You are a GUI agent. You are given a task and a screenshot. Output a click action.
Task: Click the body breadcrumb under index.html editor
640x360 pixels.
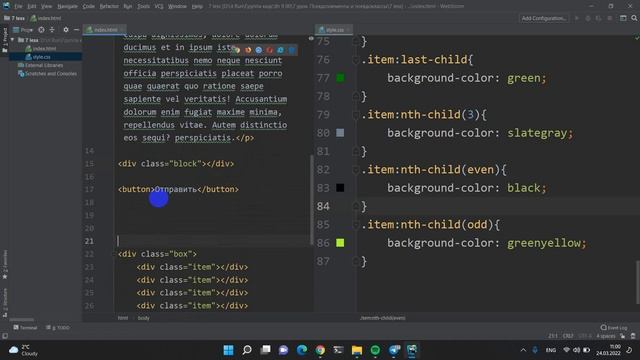[x=143, y=318]
